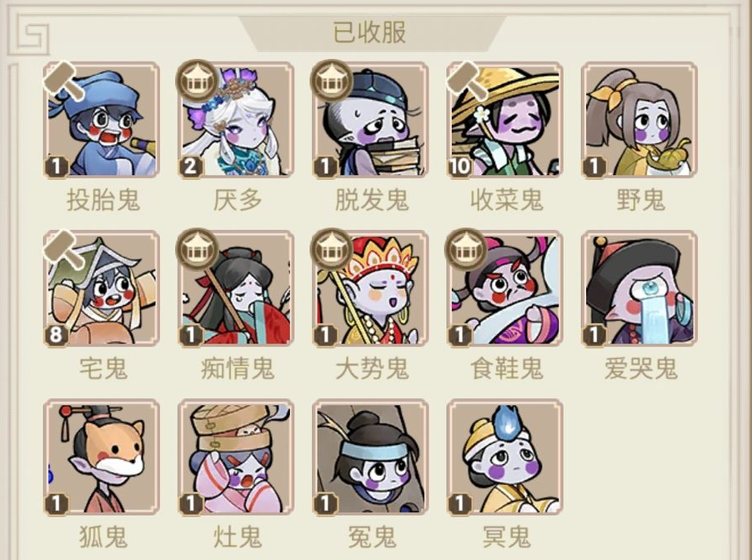Click the 大势鬼 name label
The height and width of the screenshot is (560, 752).
(x=372, y=368)
